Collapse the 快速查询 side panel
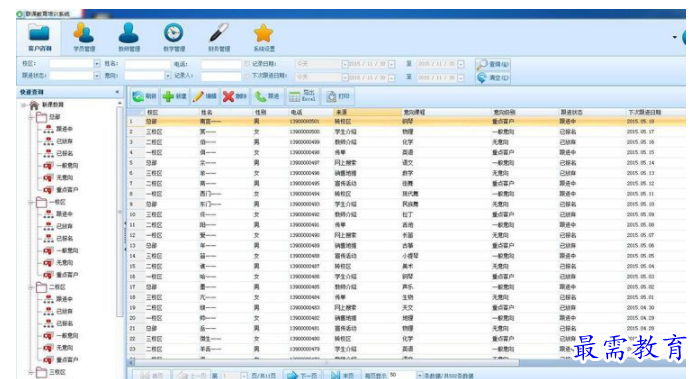Viewport: 695px width, 379px height. tap(117, 92)
